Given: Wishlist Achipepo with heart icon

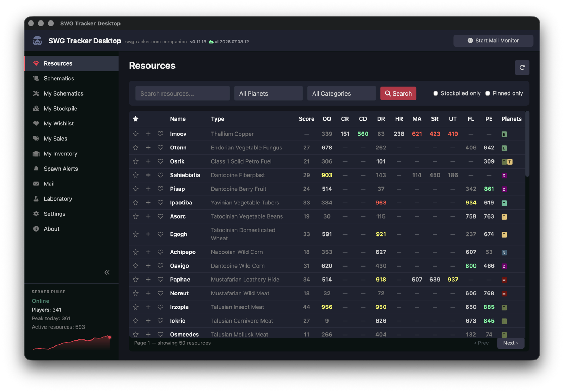Looking at the screenshot, I should coord(160,252).
